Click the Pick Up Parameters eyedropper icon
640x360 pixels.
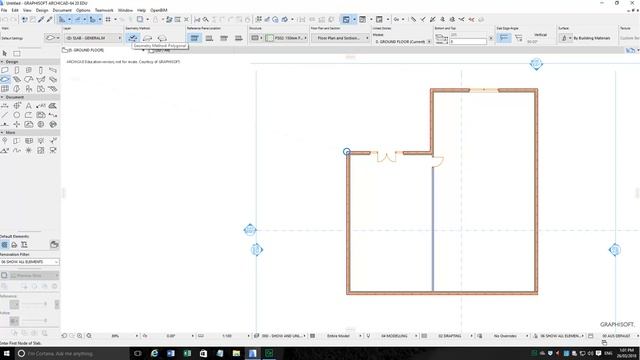(x=41, y=19)
